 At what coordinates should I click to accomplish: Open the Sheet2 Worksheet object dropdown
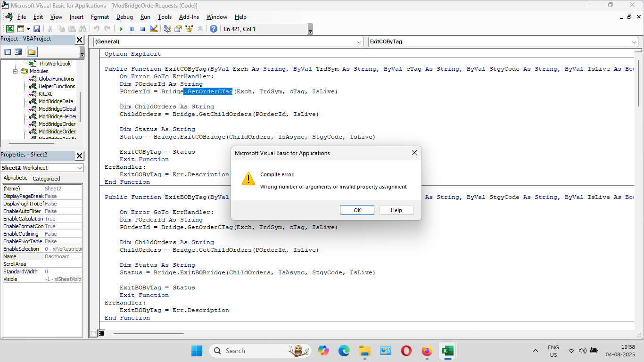[79, 168]
